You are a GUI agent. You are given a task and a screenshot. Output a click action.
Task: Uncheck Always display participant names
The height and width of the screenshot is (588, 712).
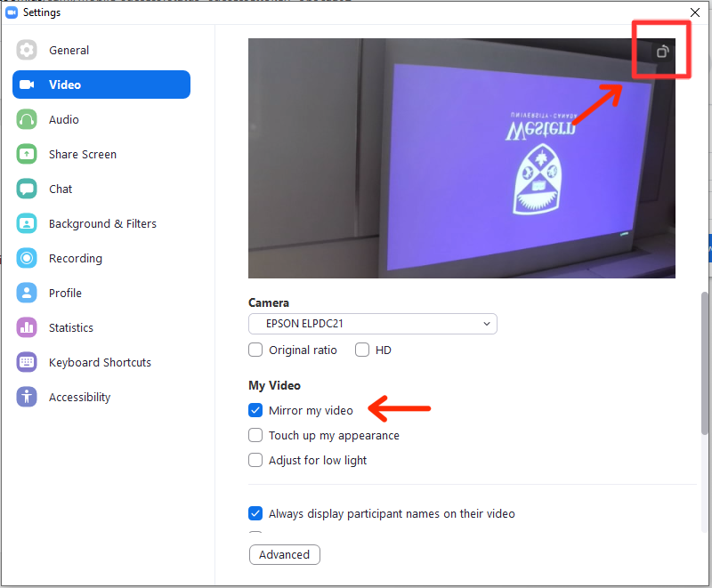255,513
